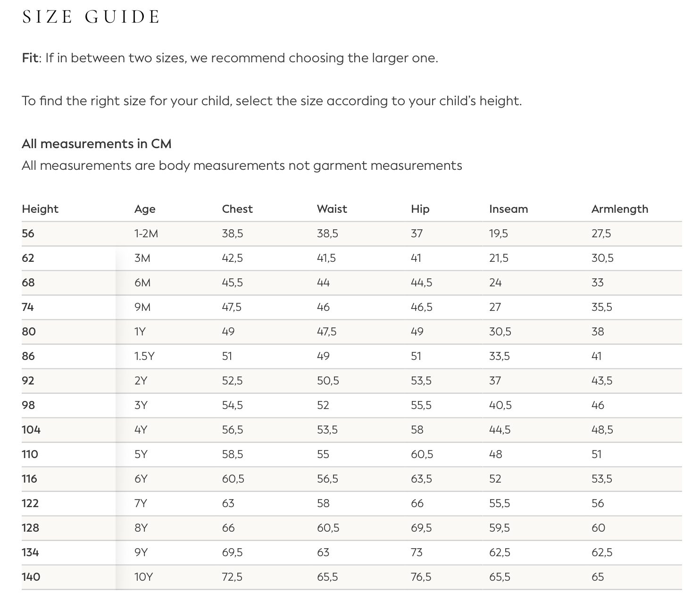Viewport: 700px width, 601px height.
Task: Select the height 122 row label
Action: tap(30, 503)
